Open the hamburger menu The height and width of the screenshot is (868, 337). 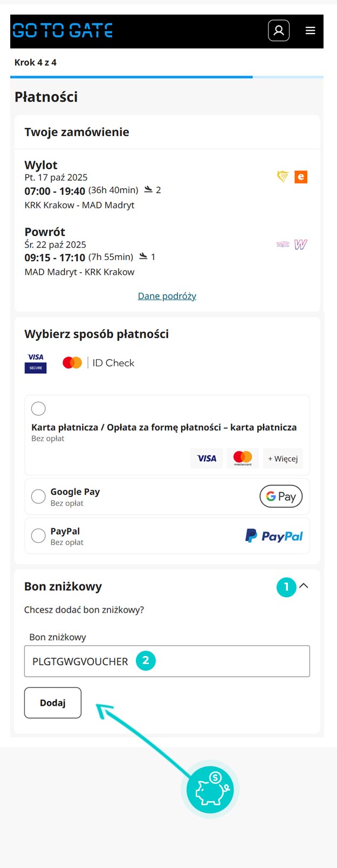point(311,31)
